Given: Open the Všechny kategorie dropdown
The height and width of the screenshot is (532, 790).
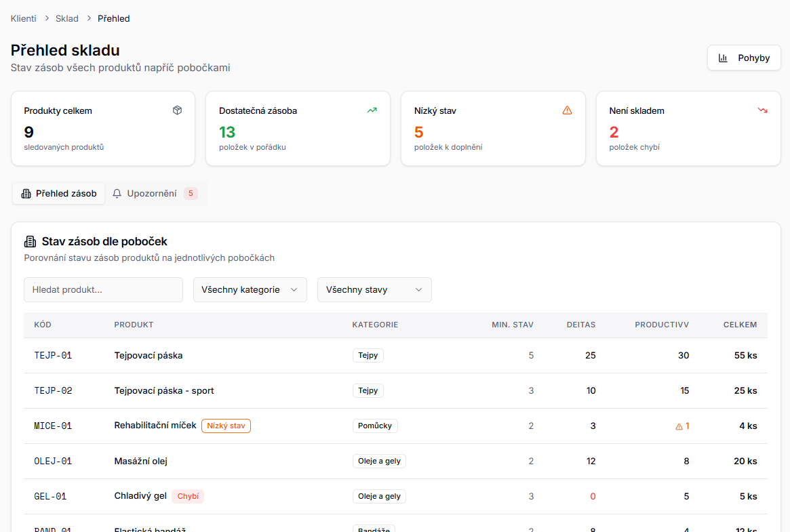Looking at the screenshot, I should (x=250, y=290).
